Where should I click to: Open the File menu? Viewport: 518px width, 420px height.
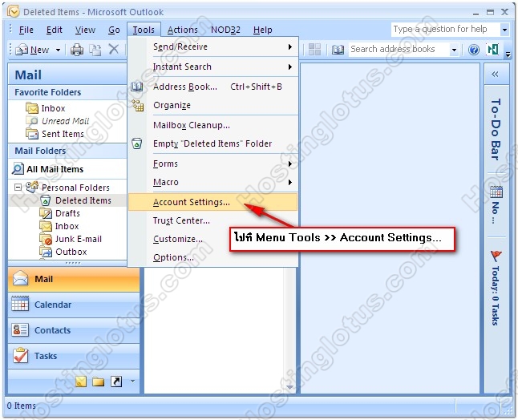point(26,30)
